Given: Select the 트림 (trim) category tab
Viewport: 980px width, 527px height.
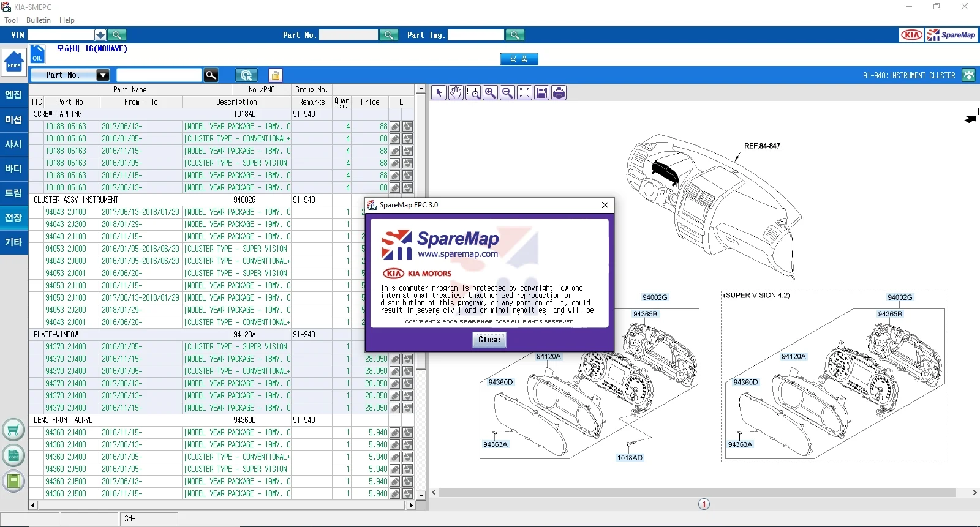Looking at the screenshot, I should click(13, 193).
